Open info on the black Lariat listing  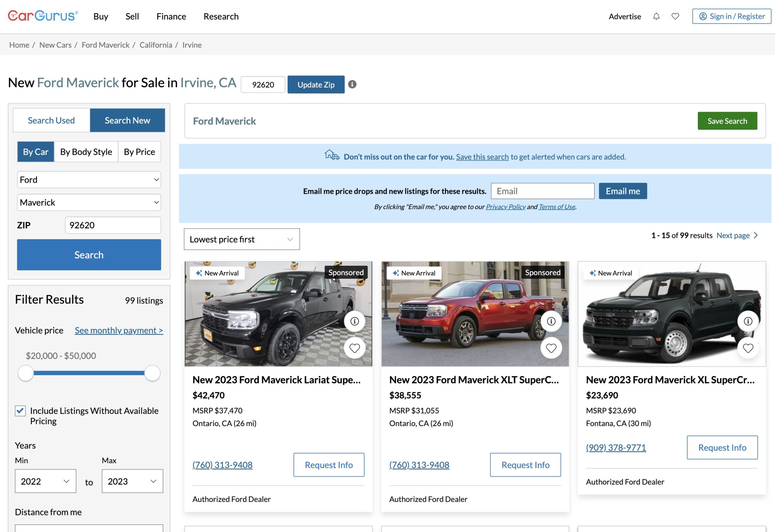(x=355, y=321)
